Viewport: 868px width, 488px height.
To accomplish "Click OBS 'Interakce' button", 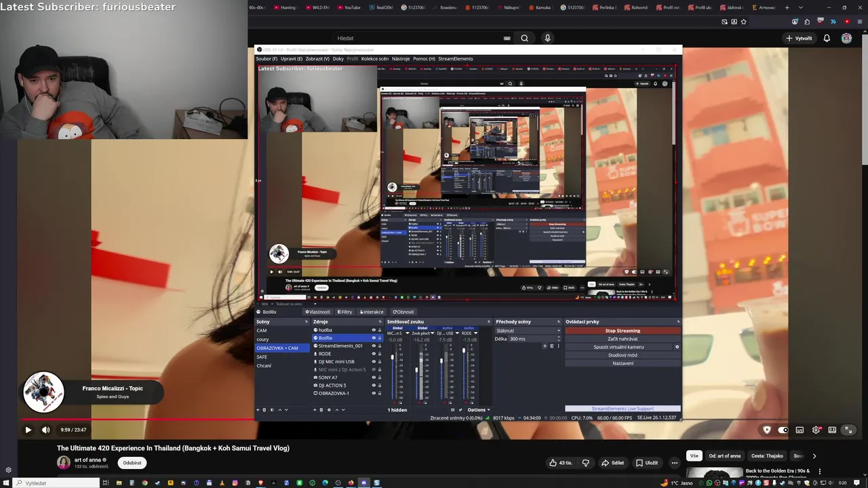I will [372, 312].
